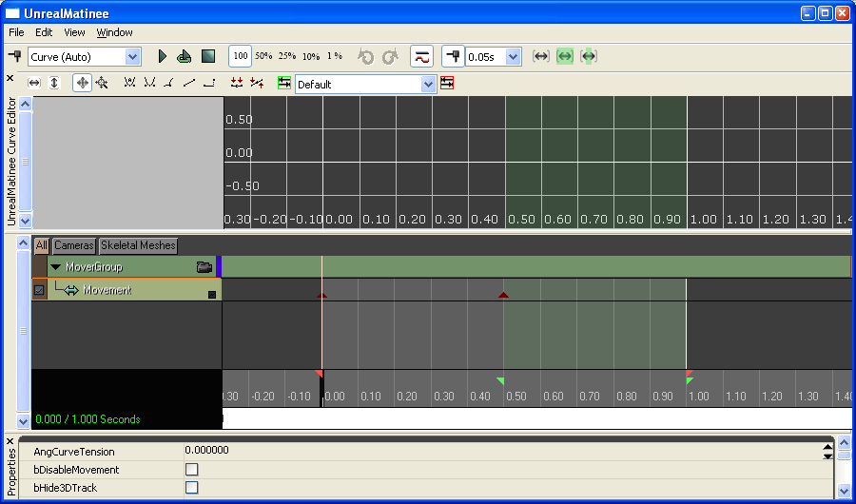Image resolution: width=856 pixels, height=504 pixels.
Task: Toggle the Movement track checkbox
Action: (39, 290)
